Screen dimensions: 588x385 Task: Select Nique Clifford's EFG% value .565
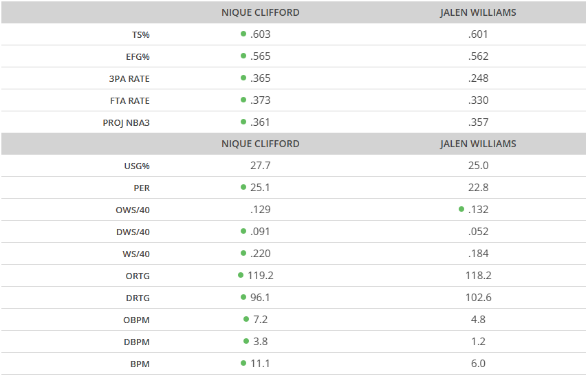click(x=260, y=56)
